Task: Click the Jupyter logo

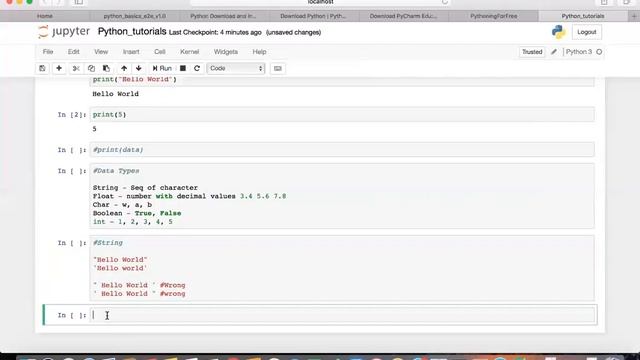Action: coord(64,31)
